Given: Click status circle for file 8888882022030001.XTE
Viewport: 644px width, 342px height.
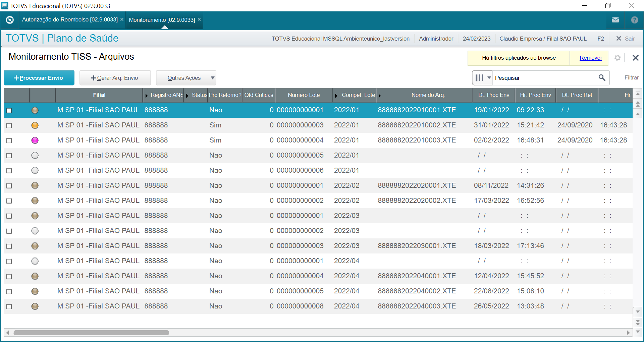Looking at the screenshot, I should (x=35, y=246).
